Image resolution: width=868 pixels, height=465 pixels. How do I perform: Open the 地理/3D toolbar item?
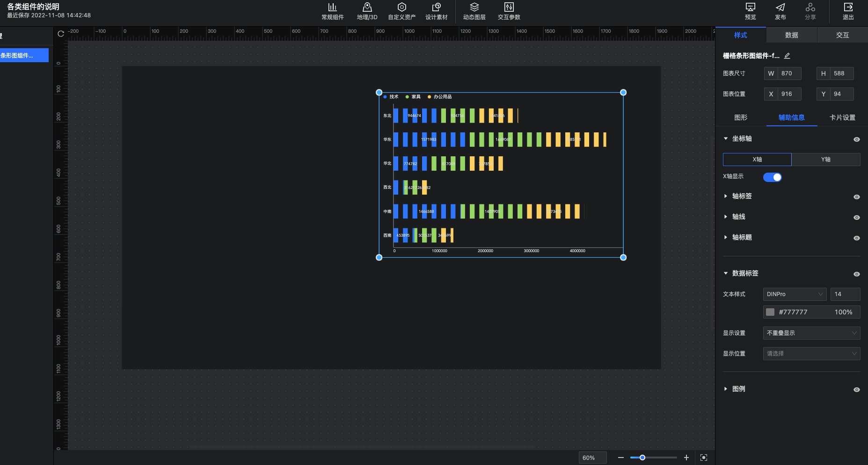pyautogui.click(x=367, y=11)
